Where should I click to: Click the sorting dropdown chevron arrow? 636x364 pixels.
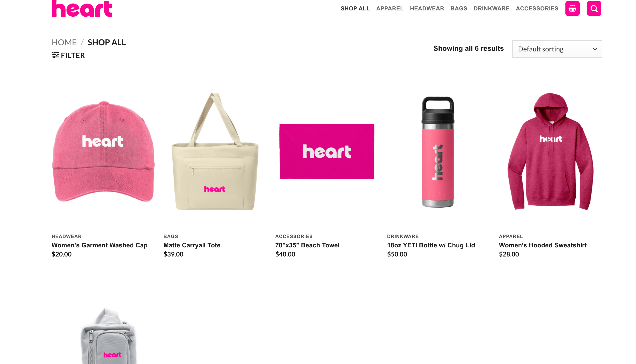(595, 49)
